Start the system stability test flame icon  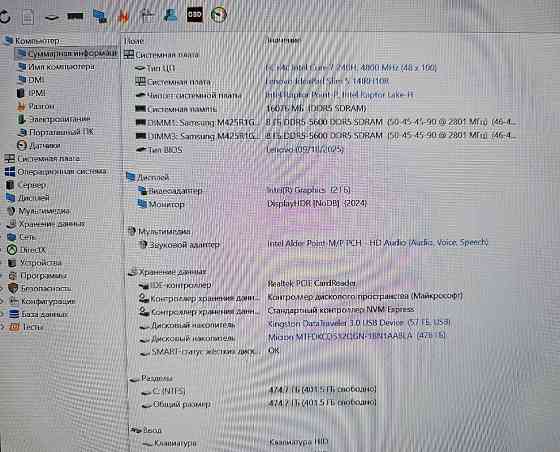[x=123, y=16]
